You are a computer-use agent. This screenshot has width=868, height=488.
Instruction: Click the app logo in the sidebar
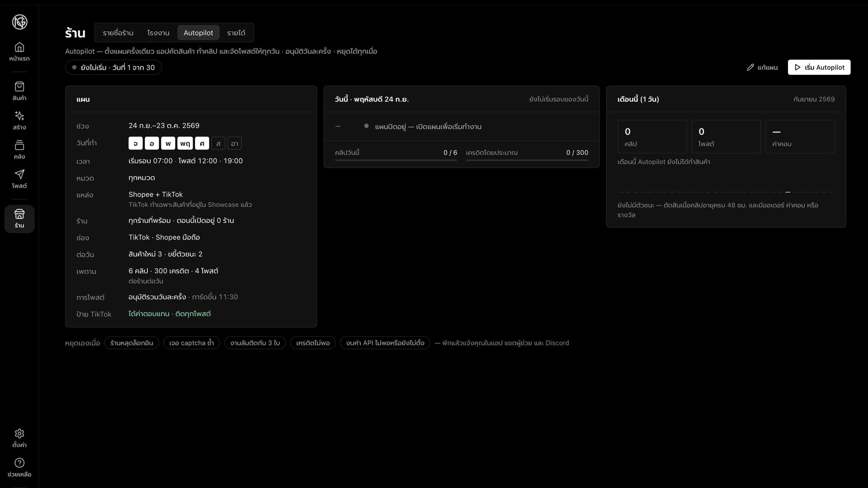click(20, 22)
